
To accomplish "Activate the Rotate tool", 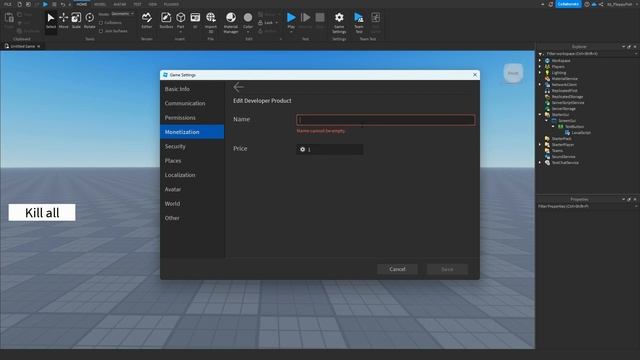I will click(x=89, y=21).
